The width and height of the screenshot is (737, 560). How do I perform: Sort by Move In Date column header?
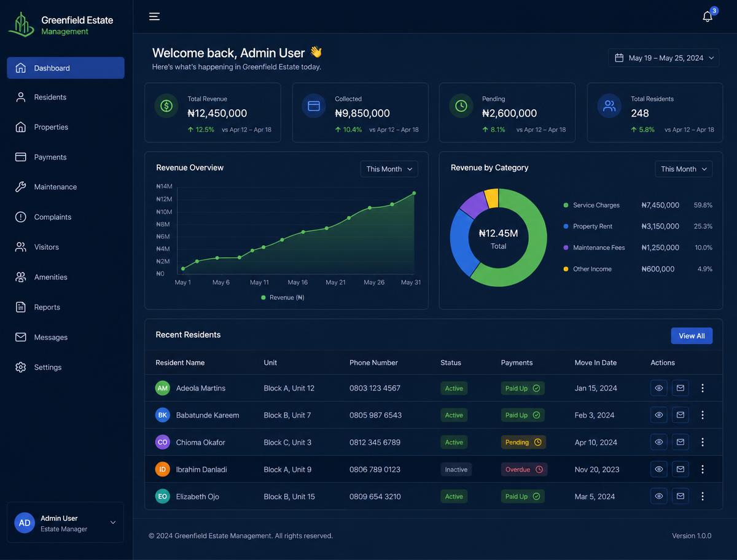coord(595,363)
